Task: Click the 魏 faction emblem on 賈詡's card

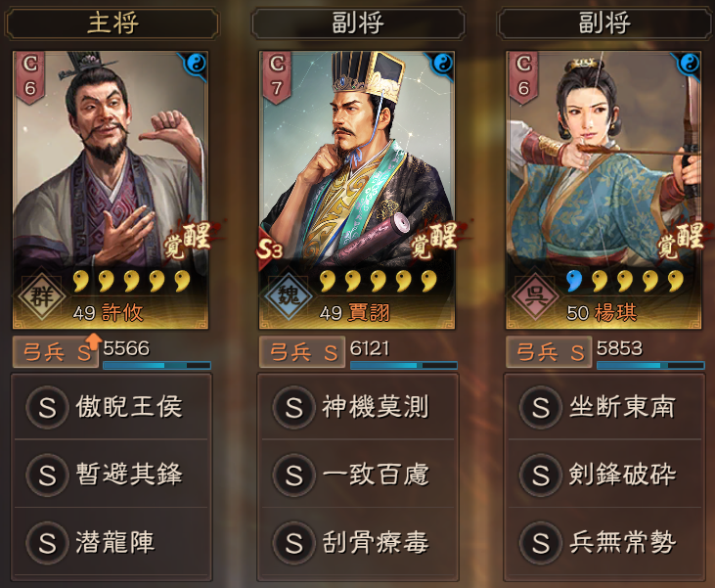Action: point(289,295)
